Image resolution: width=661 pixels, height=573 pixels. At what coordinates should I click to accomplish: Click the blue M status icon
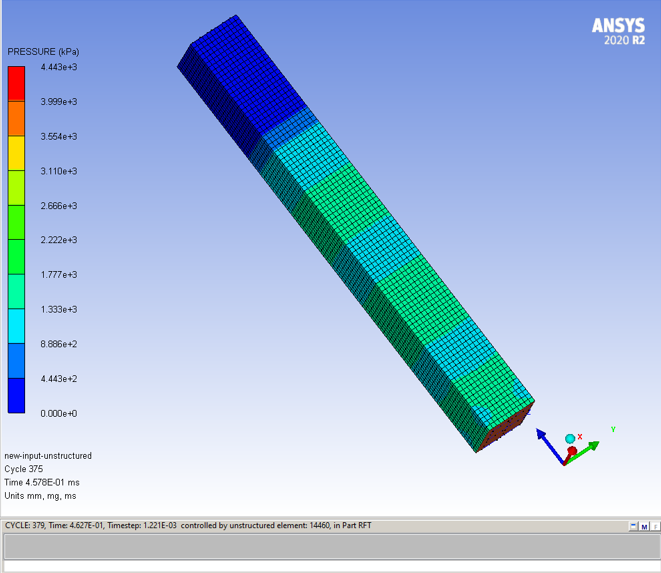point(644,526)
